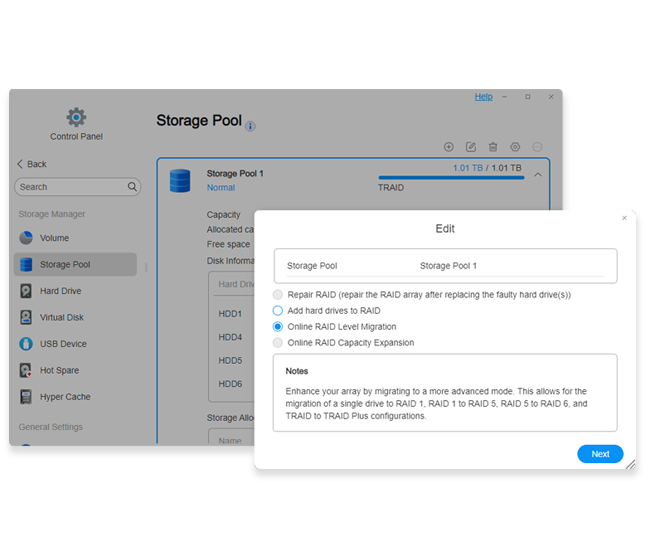Open the Help link
This screenshot has height=550, width=648.
pyautogui.click(x=483, y=97)
